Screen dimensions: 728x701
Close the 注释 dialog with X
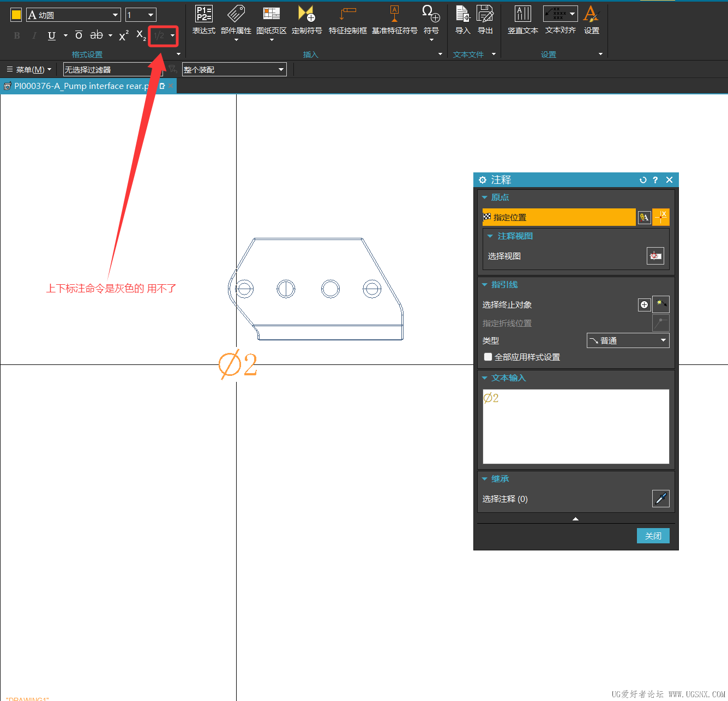coord(669,180)
